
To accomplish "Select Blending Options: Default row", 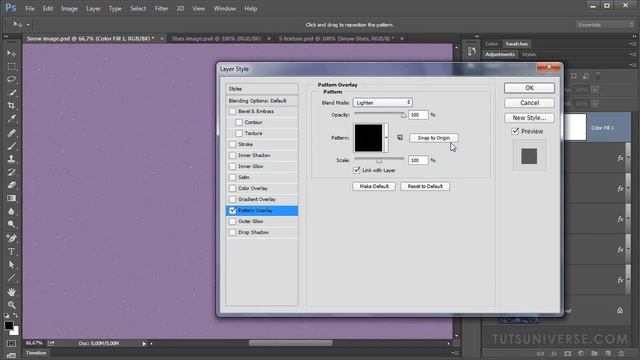I will tap(262, 101).
